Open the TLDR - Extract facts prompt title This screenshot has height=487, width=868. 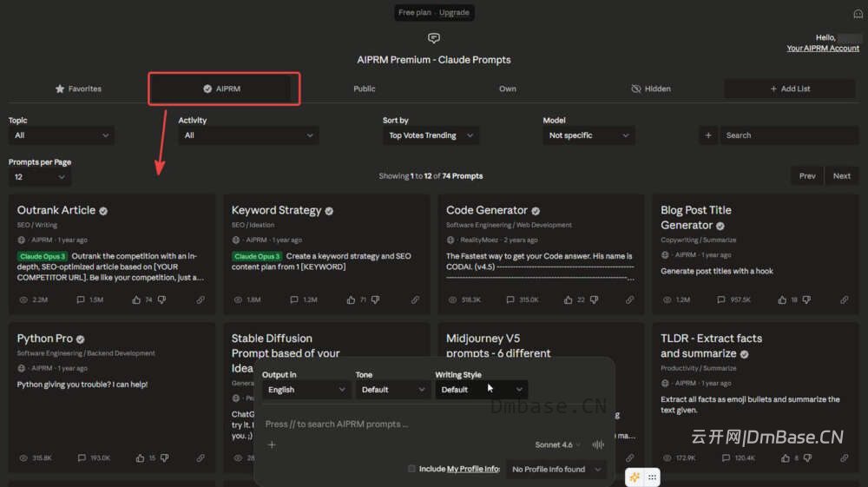point(711,346)
